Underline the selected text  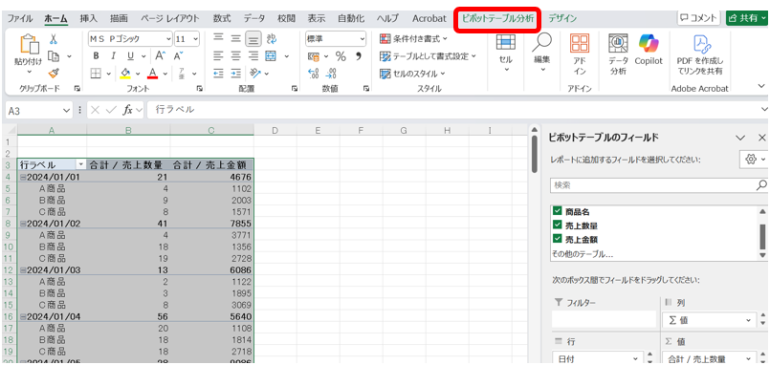click(130, 56)
